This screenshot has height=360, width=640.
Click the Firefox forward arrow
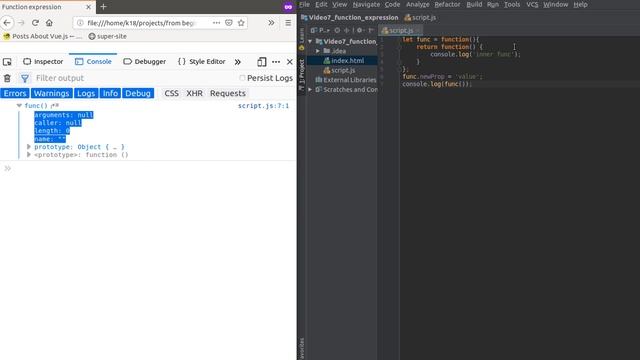point(21,23)
